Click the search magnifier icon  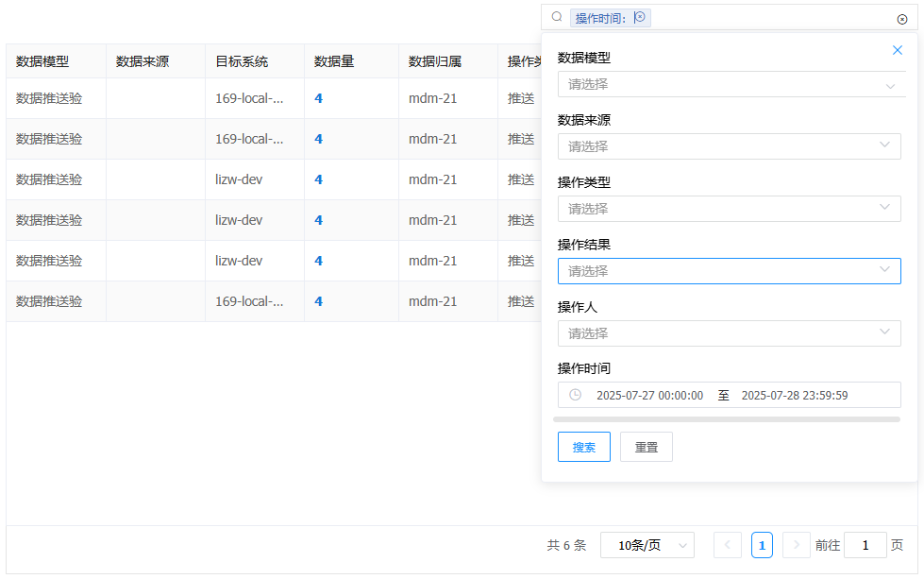click(x=557, y=18)
